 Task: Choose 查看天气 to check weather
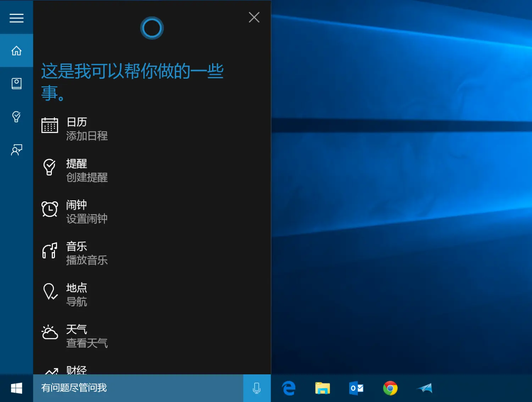click(87, 343)
